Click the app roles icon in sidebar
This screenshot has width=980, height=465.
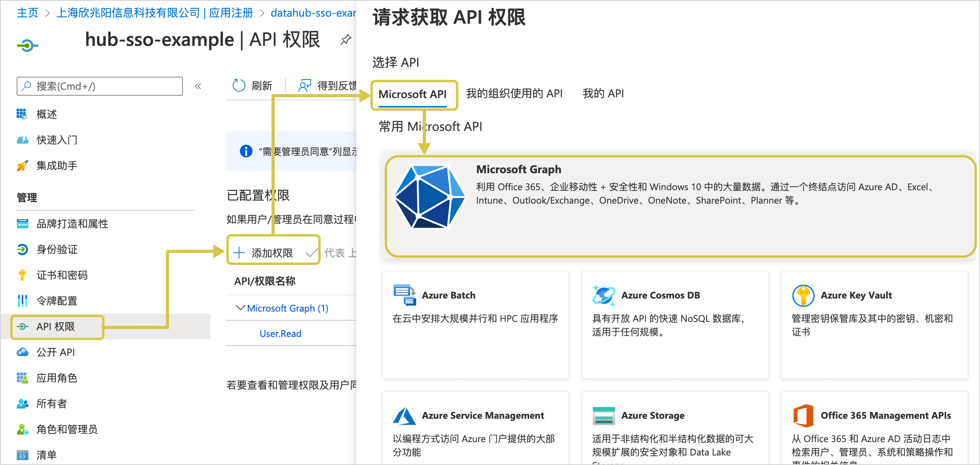[x=22, y=378]
